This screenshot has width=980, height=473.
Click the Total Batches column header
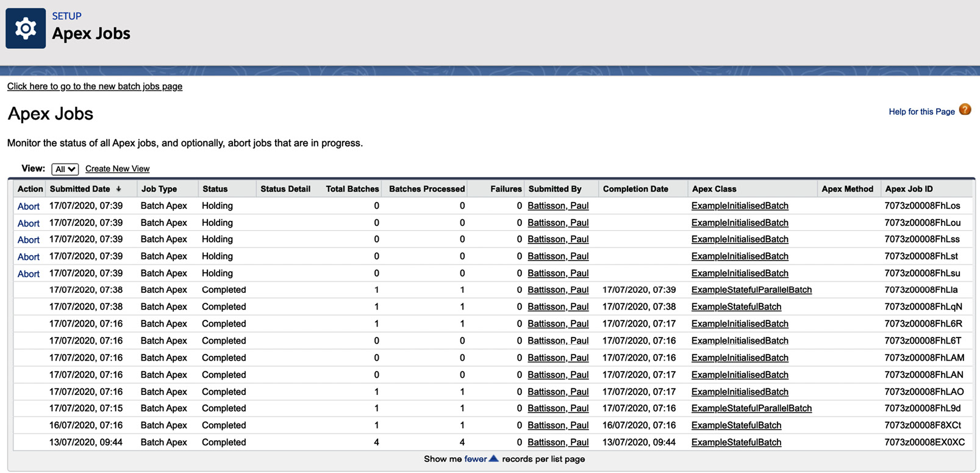pos(352,189)
